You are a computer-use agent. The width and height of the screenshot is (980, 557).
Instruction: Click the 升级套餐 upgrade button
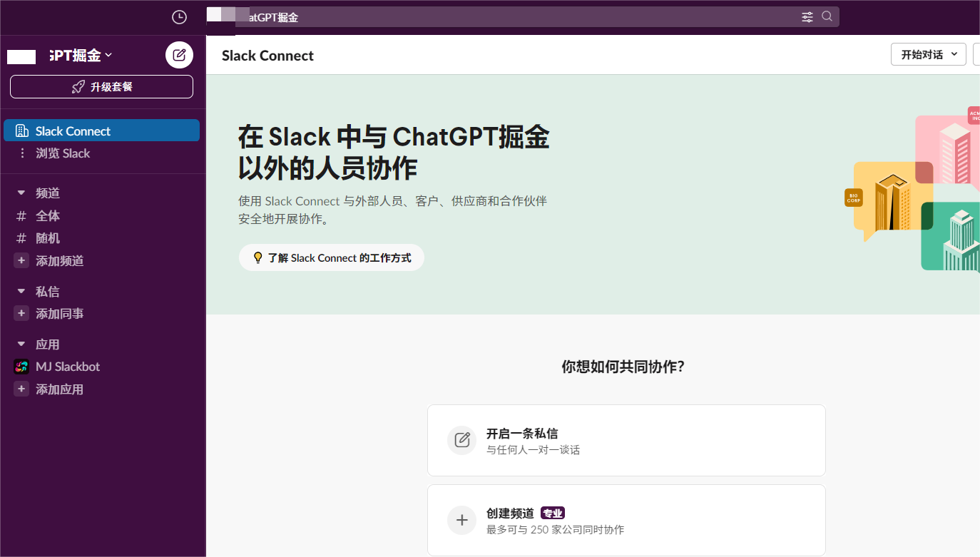tap(101, 86)
